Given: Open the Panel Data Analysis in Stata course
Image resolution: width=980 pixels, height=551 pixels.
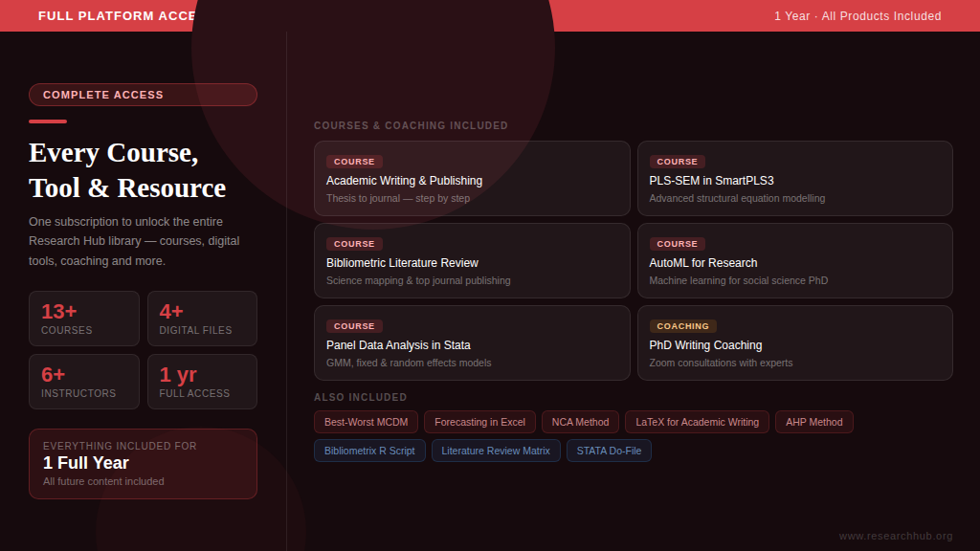Looking at the screenshot, I should [x=472, y=342].
